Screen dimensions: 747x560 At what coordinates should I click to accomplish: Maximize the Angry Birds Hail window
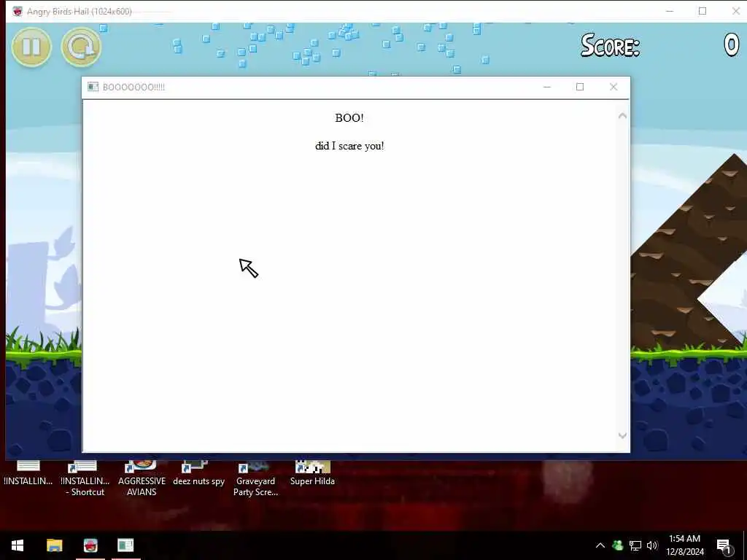[x=703, y=11]
